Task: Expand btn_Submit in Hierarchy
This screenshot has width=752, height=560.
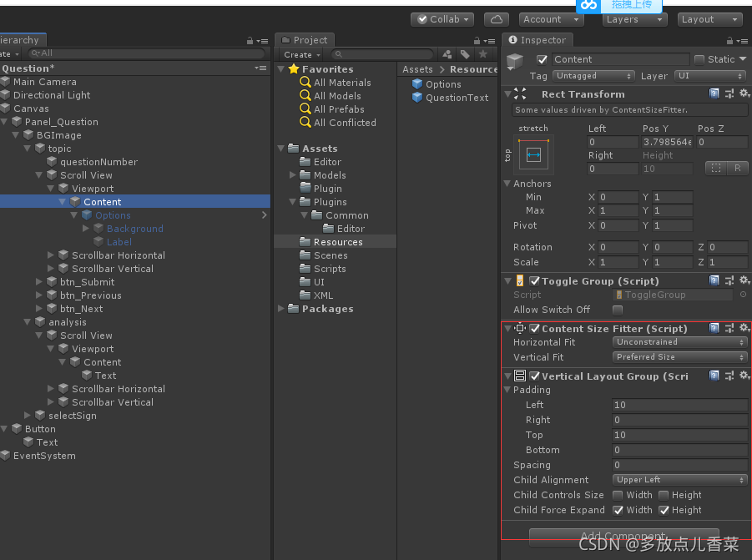Action: [x=39, y=281]
